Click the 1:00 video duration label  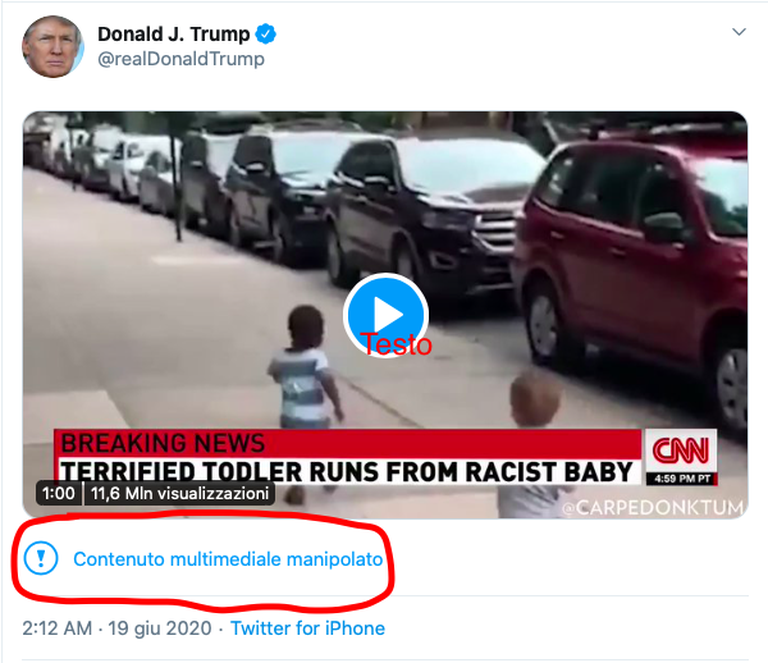tap(59, 494)
